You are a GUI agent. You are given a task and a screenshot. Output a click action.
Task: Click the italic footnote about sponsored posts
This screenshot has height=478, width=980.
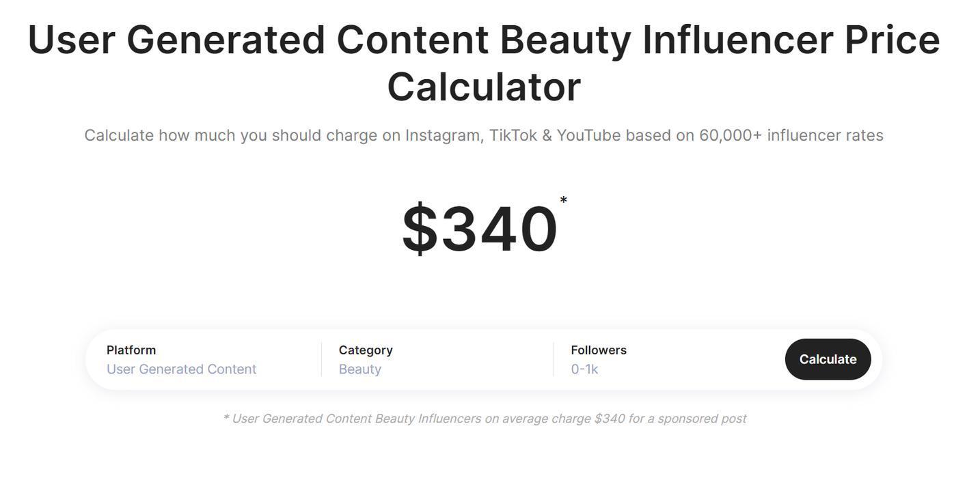485,419
